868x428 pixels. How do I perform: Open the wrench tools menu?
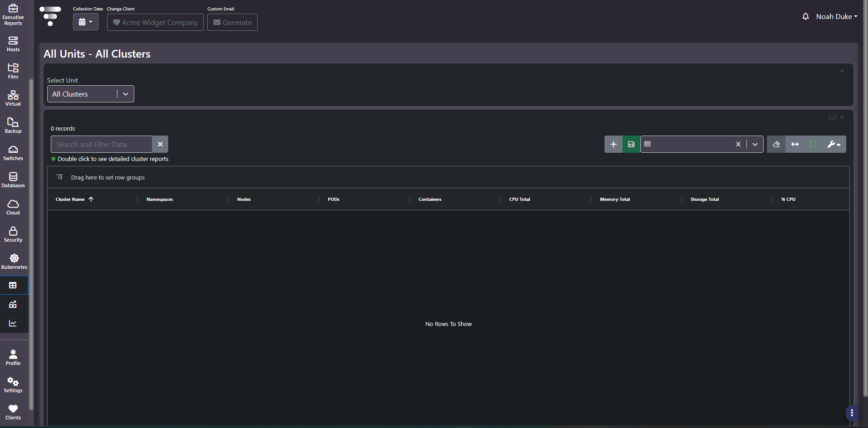point(834,144)
